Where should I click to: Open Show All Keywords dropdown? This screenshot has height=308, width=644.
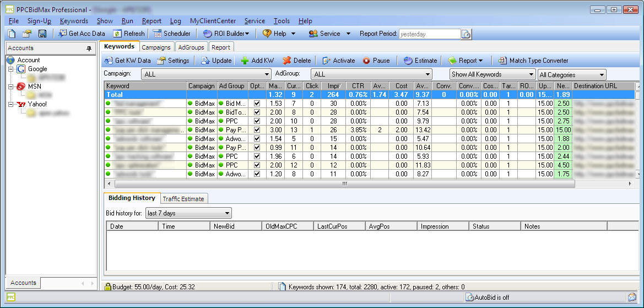click(x=493, y=74)
